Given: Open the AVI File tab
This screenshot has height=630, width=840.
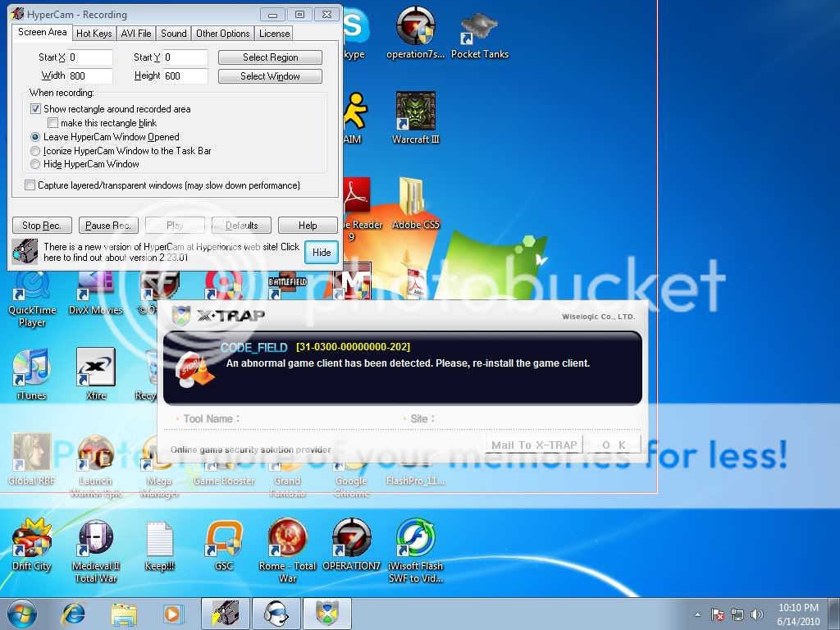Looking at the screenshot, I should (136, 34).
